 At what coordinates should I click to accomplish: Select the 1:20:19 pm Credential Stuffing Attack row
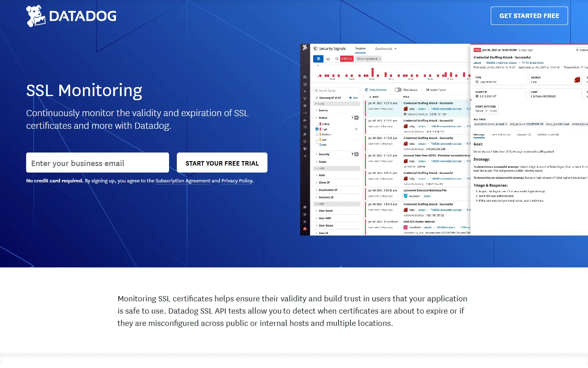pyautogui.click(x=418, y=109)
